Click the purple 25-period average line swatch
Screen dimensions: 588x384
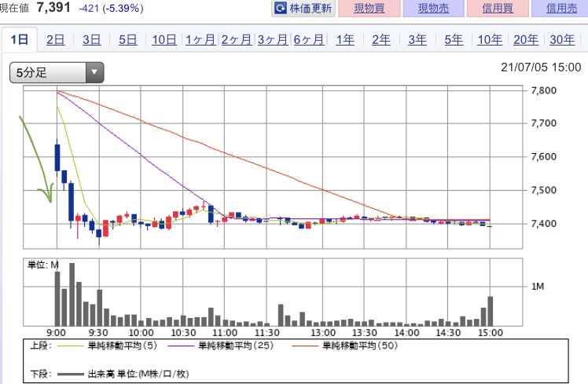[x=180, y=346]
